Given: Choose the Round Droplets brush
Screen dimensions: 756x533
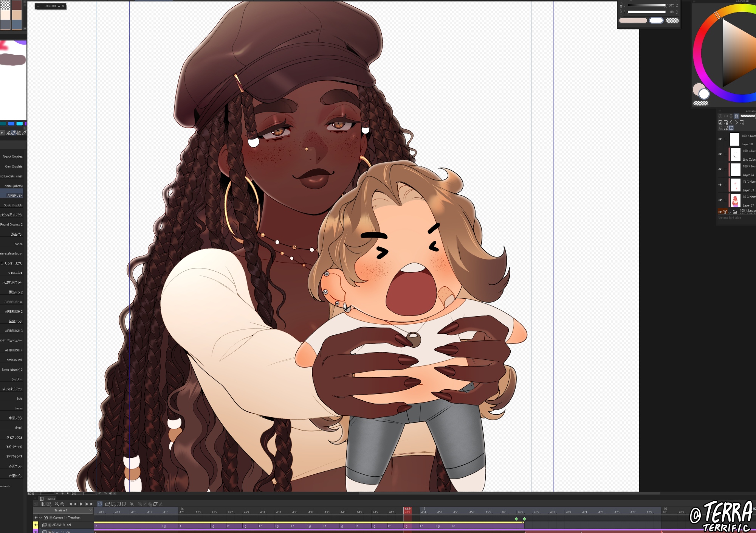Looking at the screenshot, I should (12, 157).
